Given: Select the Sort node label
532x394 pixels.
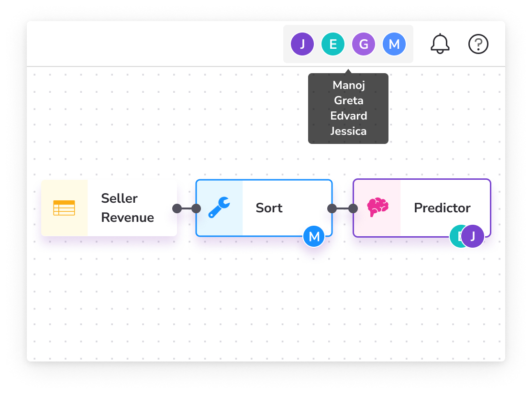Looking at the screenshot, I should (x=269, y=208).
